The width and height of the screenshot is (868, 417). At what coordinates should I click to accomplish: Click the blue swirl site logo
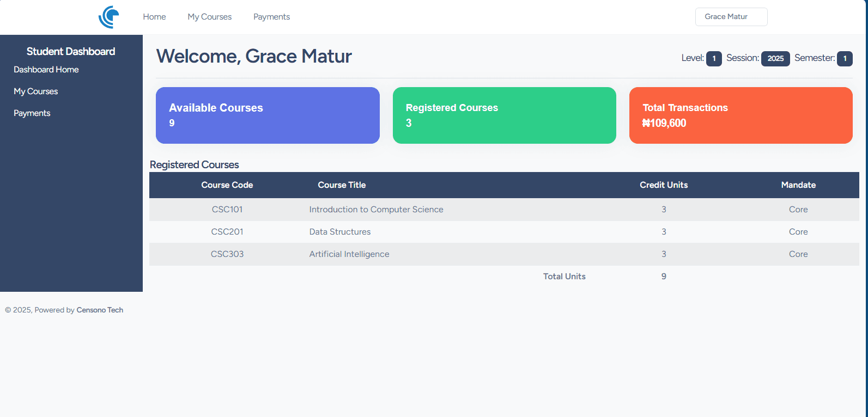(x=109, y=17)
